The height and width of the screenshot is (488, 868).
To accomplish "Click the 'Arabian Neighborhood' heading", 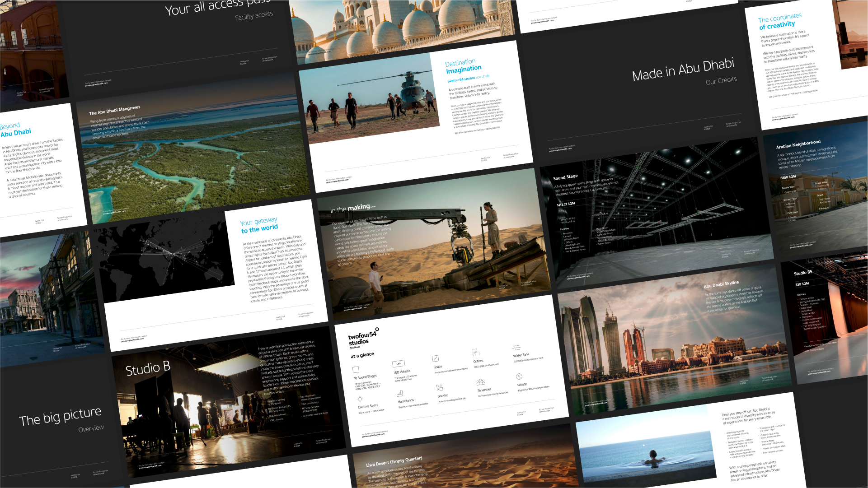I will pos(798,144).
